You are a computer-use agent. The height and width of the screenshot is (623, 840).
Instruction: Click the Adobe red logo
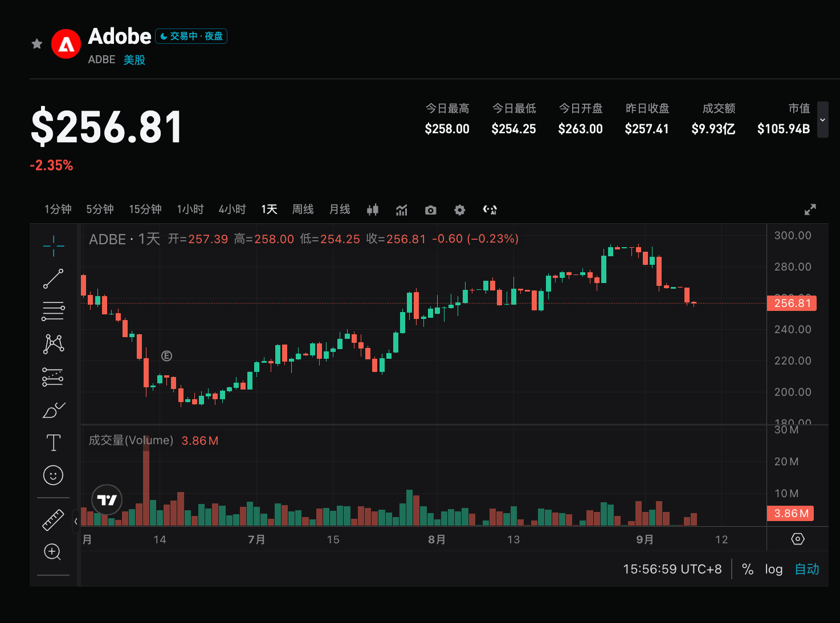pyautogui.click(x=66, y=44)
